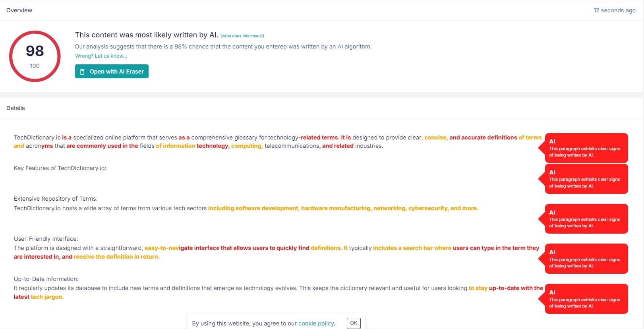Select the Overview section header
Viewport: 644px width, 329px height.
pyautogui.click(x=19, y=10)
